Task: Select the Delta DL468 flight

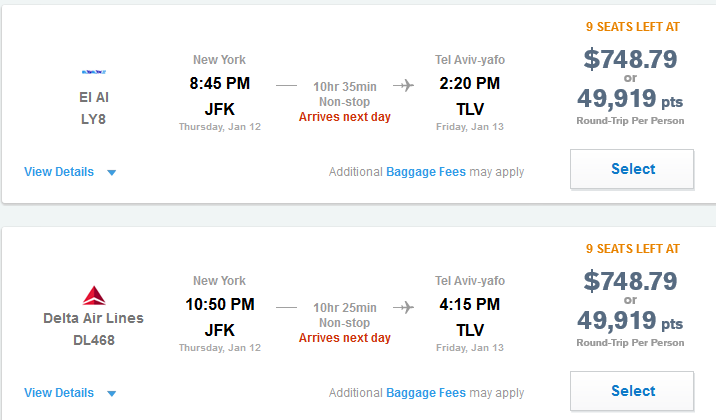Action: click(x=632, y=391)
